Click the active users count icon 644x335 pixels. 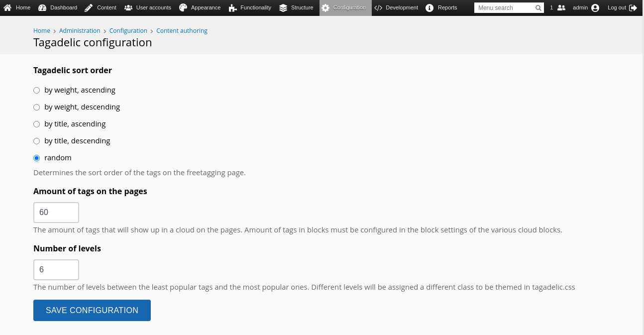[561, 8]
